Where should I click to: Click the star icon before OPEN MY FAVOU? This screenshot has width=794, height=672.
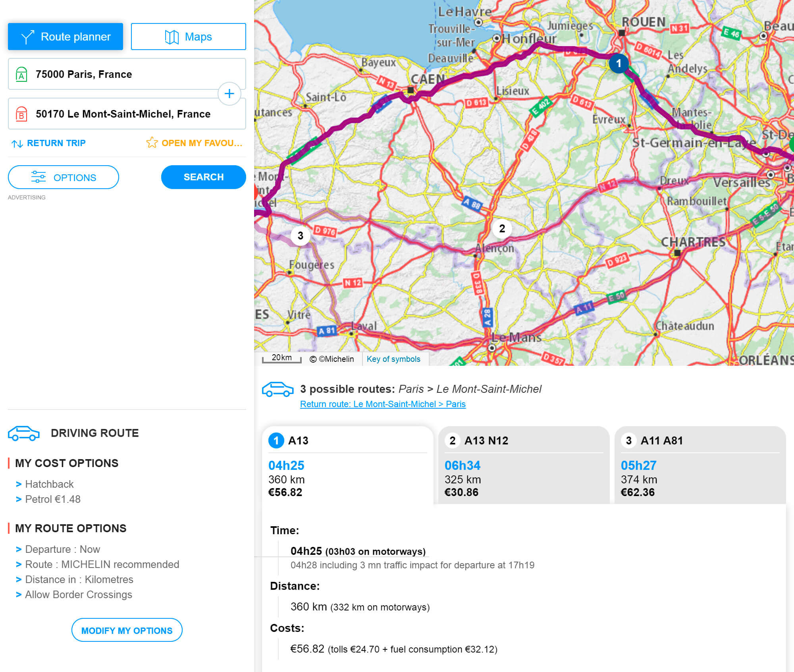152,142
